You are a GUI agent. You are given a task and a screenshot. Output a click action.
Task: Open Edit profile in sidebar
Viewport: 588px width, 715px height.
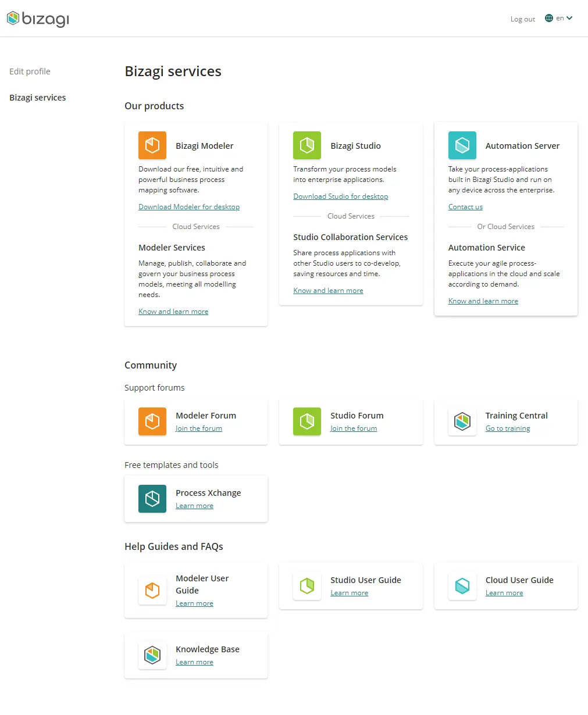pos(30,71)
